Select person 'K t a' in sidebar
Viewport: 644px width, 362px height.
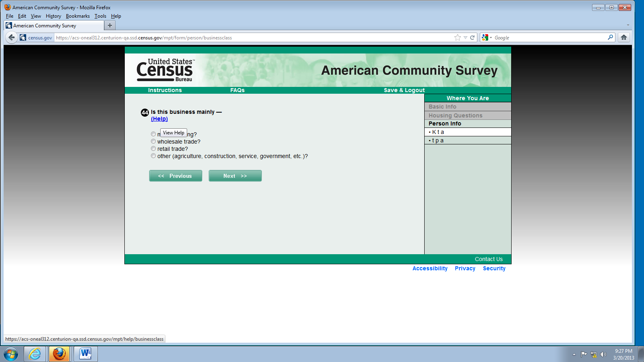pos(468,132)
